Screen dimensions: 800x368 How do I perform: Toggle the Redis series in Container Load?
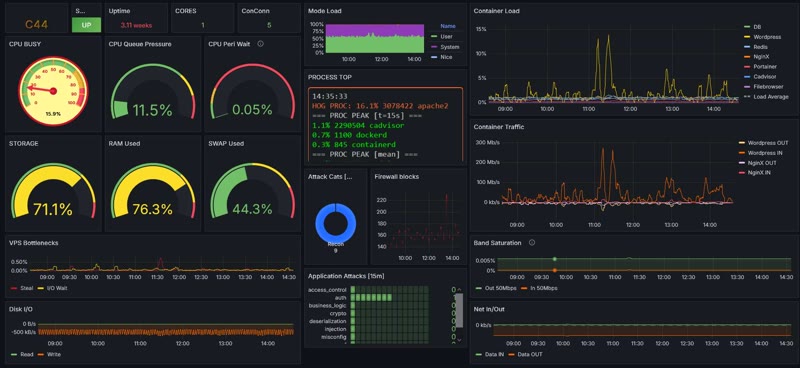[x=760, y=46]
